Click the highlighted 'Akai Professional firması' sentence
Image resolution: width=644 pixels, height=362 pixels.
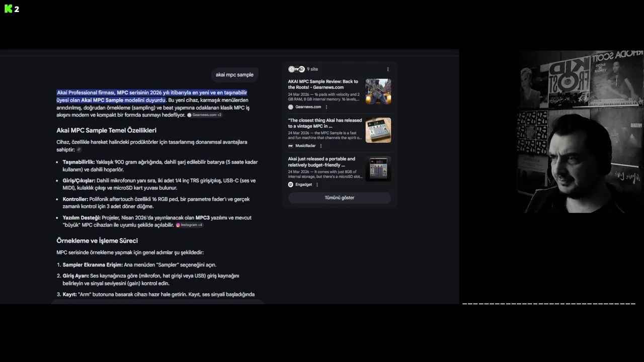[x=151, y=96]
